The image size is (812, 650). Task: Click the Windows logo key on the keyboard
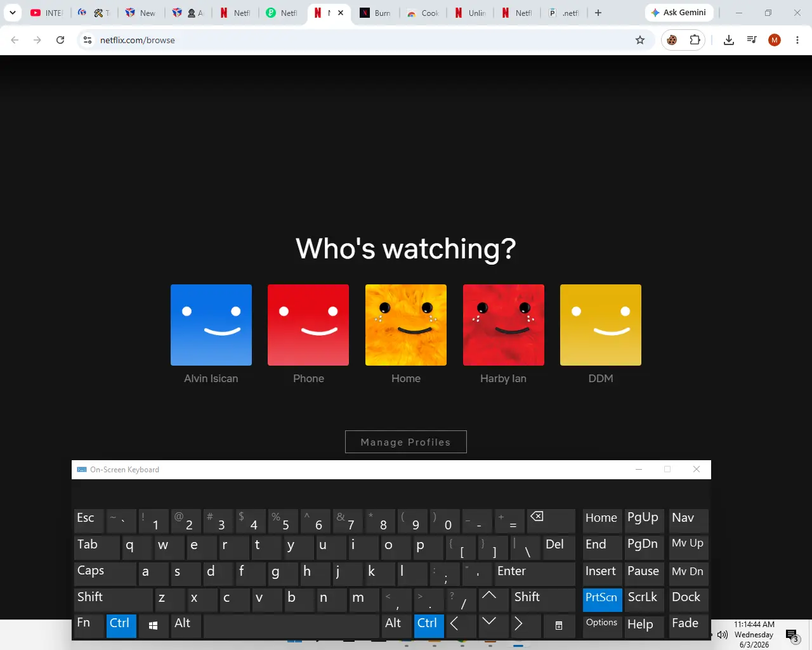coord(154,625)
